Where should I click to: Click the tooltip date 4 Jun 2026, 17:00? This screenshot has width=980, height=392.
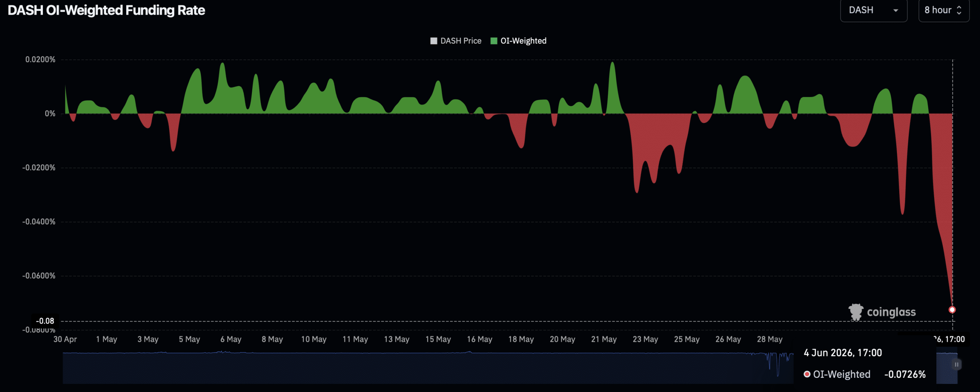click(843, 353)
